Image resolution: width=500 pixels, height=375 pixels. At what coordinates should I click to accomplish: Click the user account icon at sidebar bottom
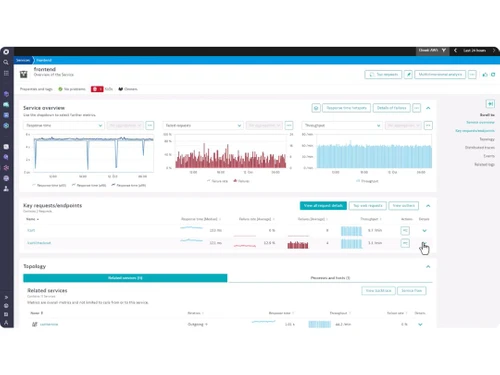(x=6, y=323)
